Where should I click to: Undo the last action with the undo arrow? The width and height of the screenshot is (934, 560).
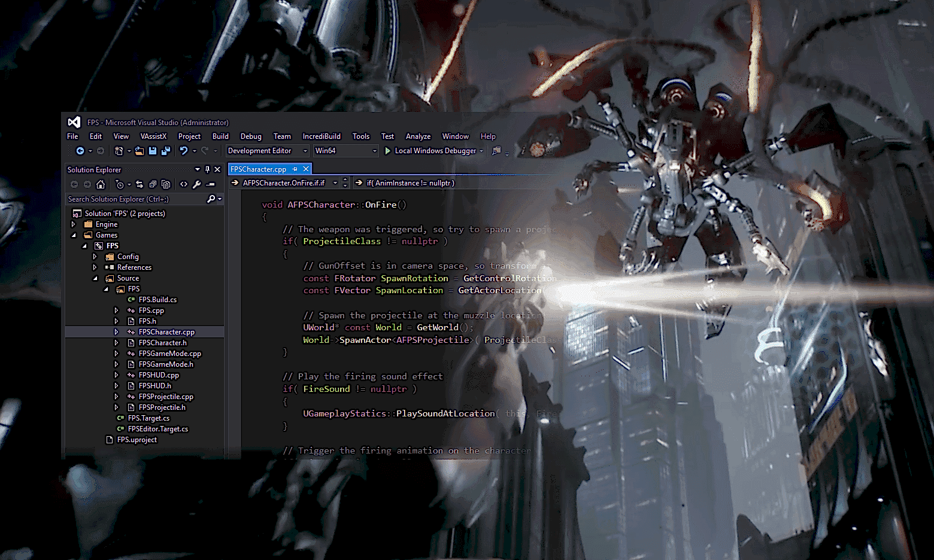184,151
